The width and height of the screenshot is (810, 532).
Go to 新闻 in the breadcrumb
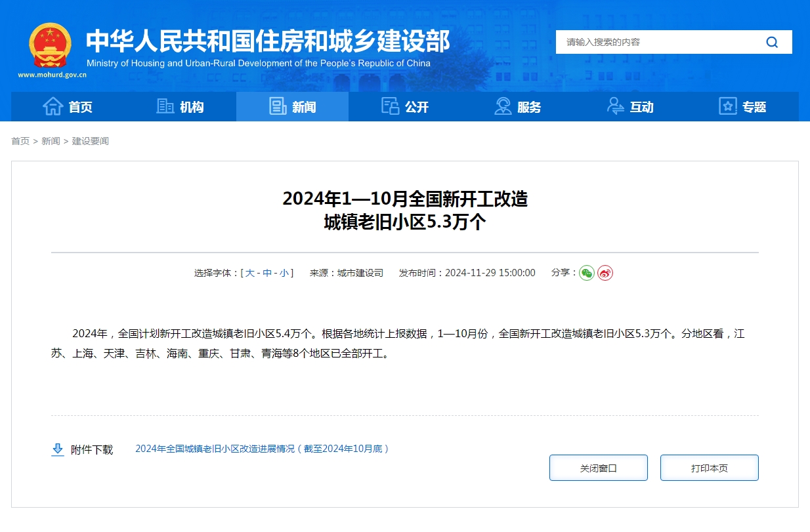(x=51, y=141)
